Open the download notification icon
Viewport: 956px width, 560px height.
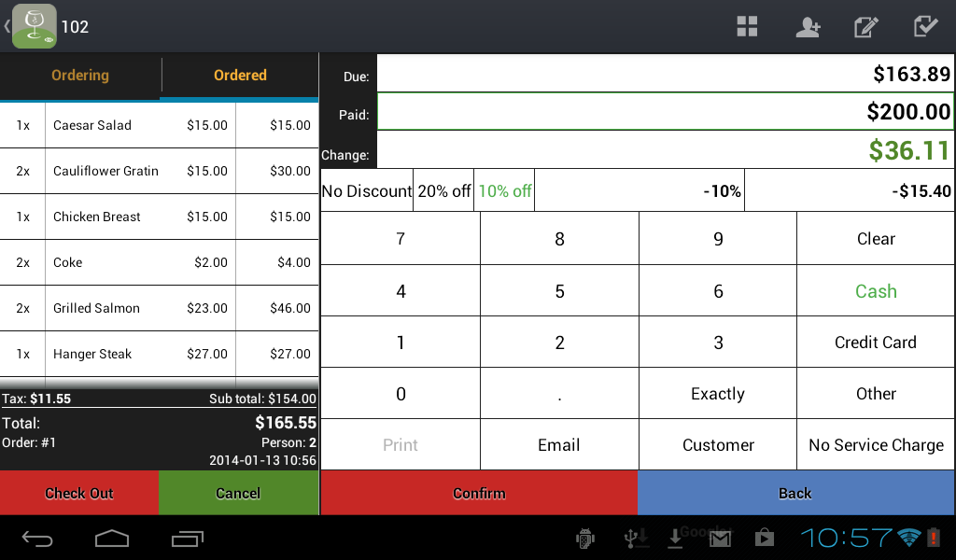point(675,538)
